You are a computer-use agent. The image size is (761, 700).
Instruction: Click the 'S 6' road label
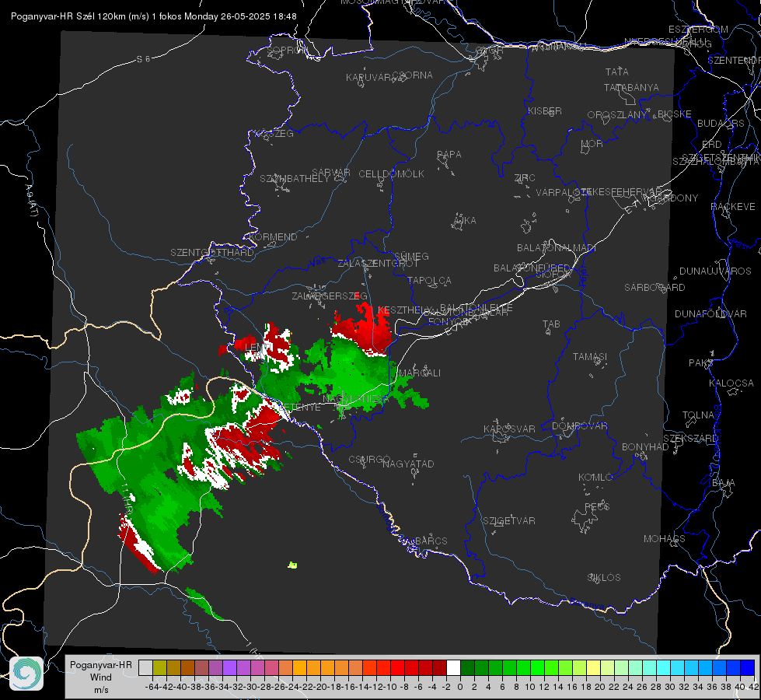[143, 59]
